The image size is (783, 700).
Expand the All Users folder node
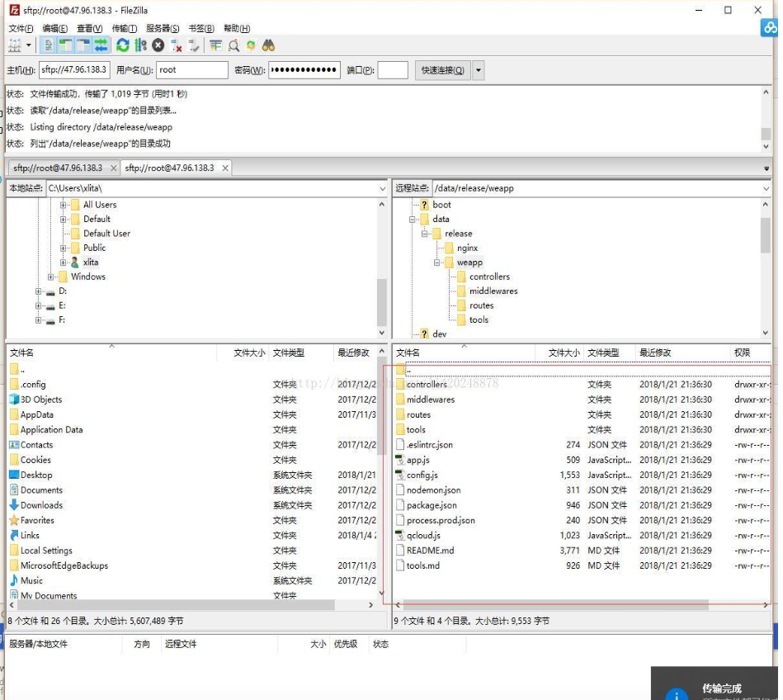point(63,205)
